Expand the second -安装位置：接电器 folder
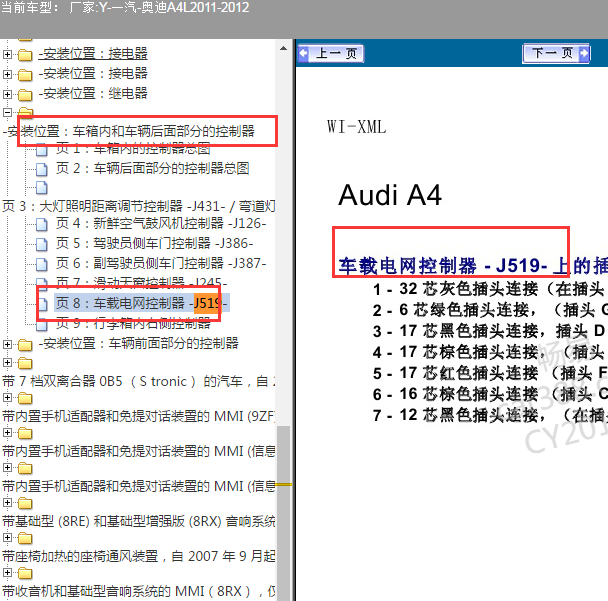Screen dimensions: 608x601 tap(7, 74)
